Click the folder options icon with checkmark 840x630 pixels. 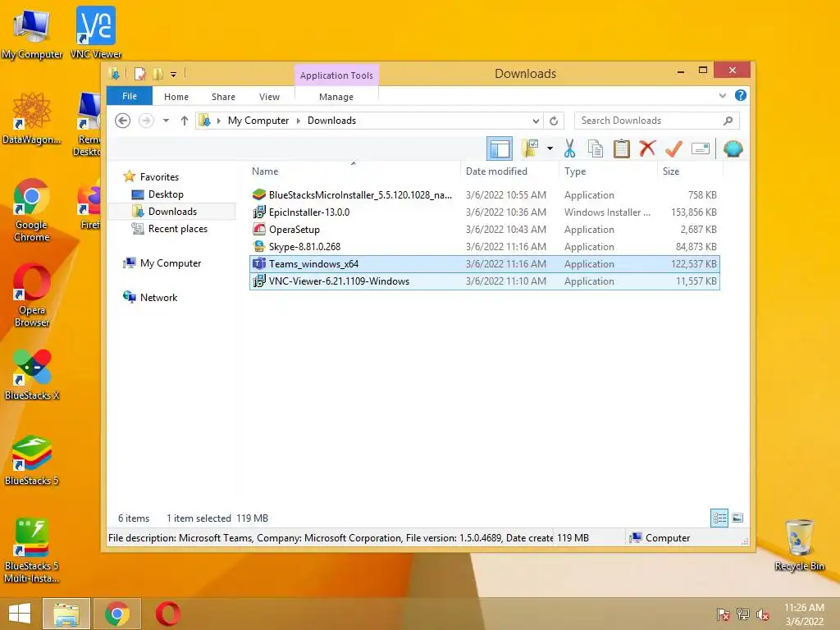tap(531, 148)
